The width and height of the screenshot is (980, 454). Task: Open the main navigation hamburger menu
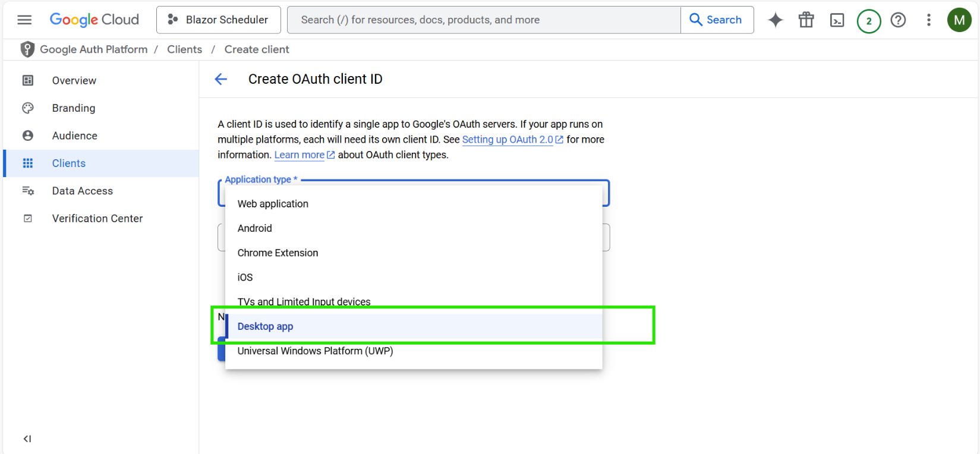tap(24, 20)
